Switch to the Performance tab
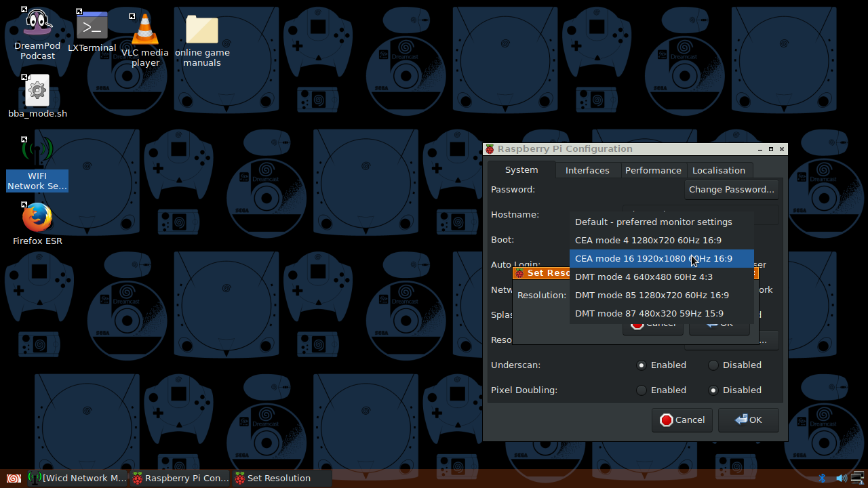The height and width of the screenshot is (488, 868). point(653,170)
